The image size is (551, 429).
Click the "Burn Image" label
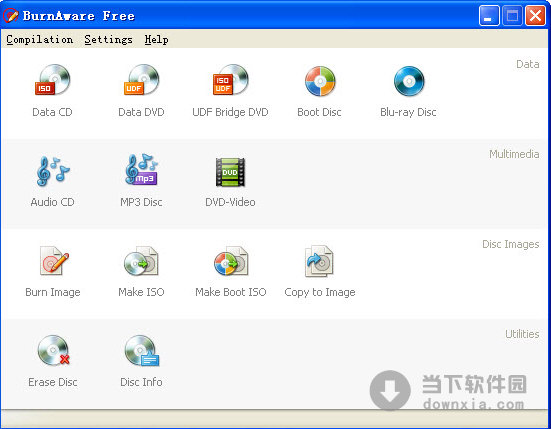point(53,292)
